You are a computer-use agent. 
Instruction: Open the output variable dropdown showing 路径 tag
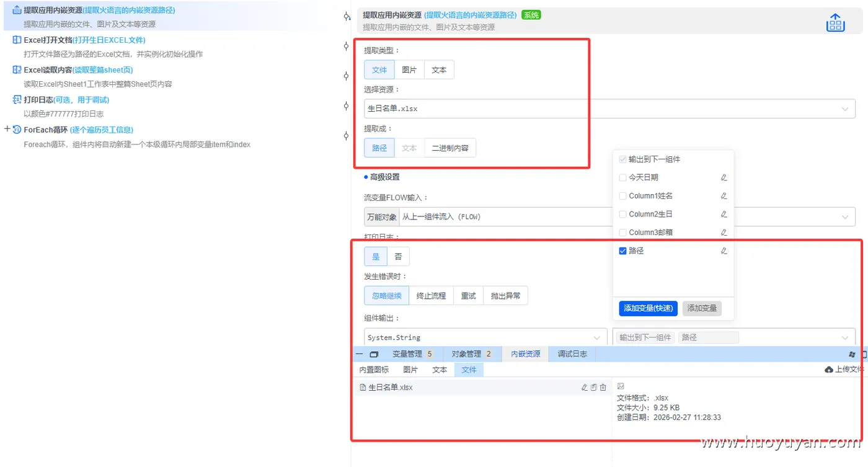coord(733,337)
